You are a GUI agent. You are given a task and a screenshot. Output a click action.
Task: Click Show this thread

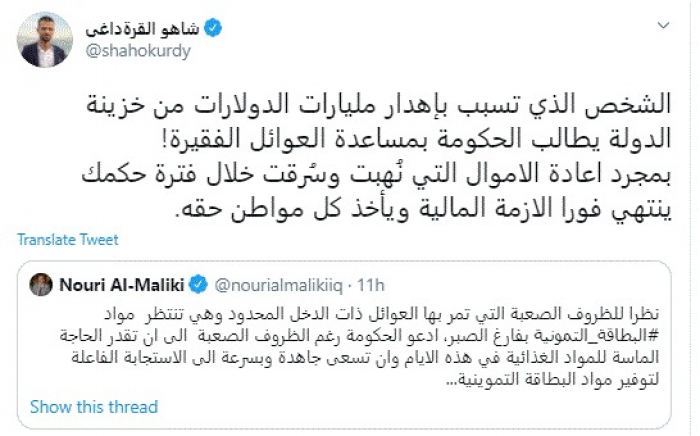(94, 407)
